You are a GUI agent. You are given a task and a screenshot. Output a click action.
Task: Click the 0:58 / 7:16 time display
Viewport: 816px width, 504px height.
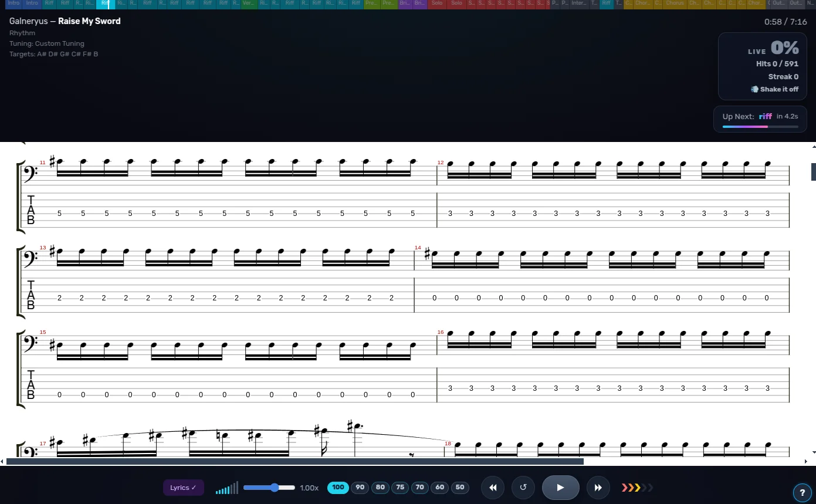[785, 22]
